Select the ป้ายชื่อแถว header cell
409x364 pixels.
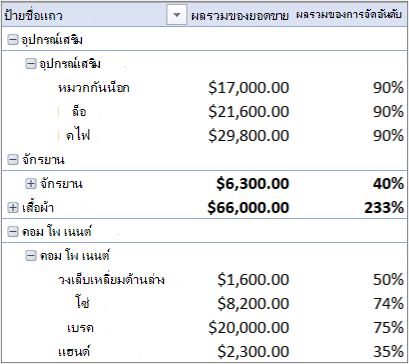click(33, 16)
